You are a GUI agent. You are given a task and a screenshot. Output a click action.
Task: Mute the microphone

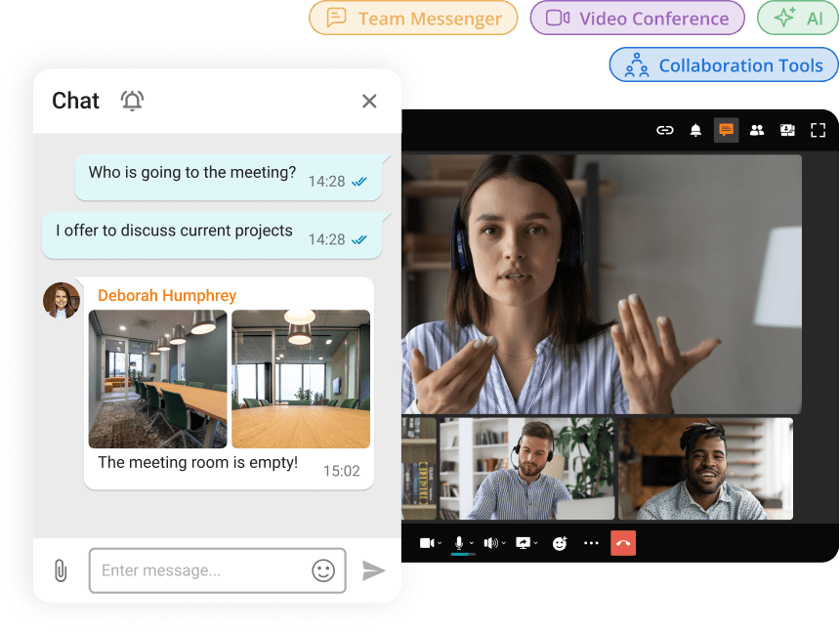coord(459,543)
